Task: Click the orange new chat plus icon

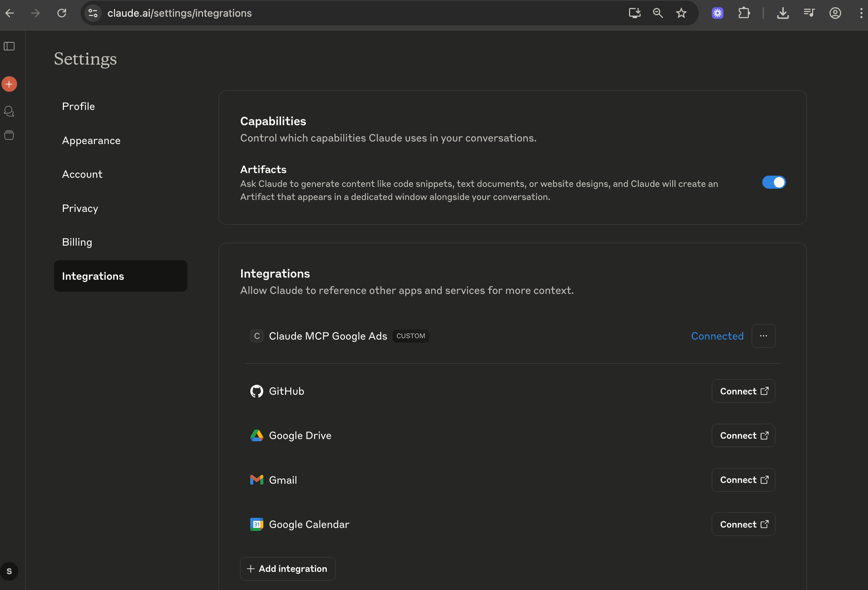Action: point(9,83)
